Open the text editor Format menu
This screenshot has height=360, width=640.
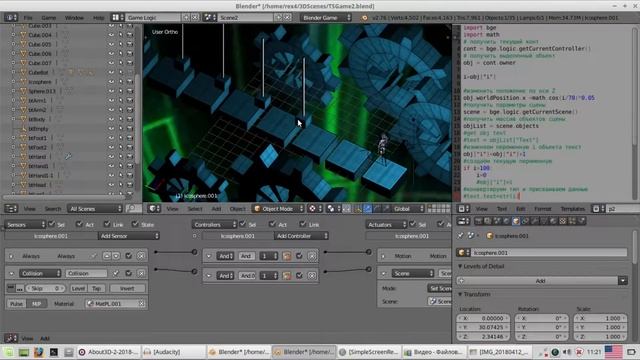[x=542, y=209]
